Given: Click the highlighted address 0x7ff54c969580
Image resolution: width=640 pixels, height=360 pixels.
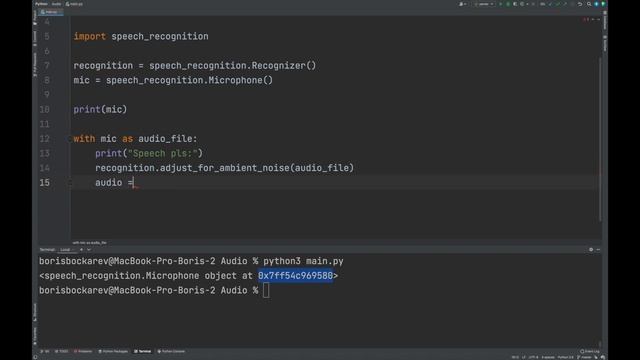Looking at the screenshot, I should [296, 276].
